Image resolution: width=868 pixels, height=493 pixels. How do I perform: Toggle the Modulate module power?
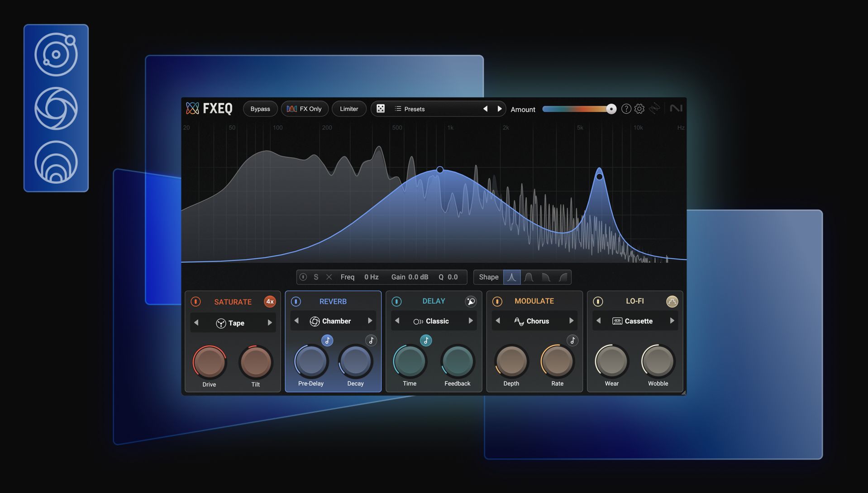pos(497,301)
